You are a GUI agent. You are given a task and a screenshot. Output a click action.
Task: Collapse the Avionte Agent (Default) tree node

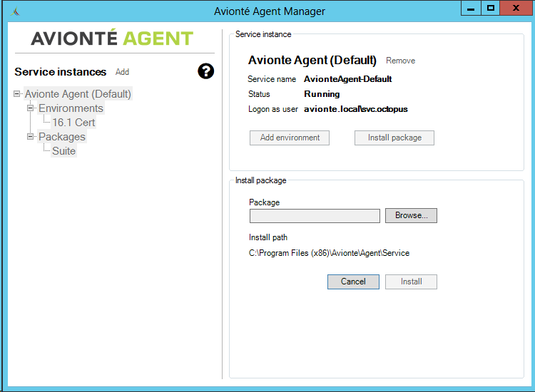pos(16,94)
